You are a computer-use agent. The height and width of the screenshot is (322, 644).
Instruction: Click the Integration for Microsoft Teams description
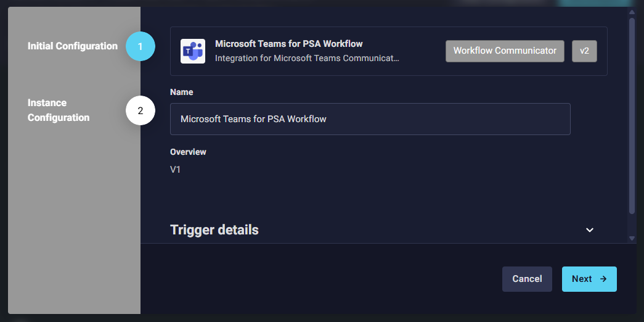pos(308,59)
